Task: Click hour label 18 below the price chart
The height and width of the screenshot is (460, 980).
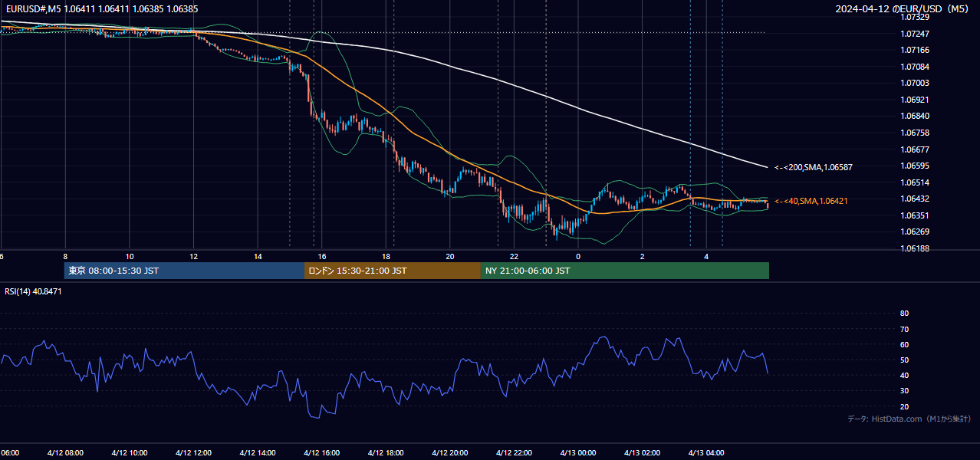Action: pyautogui.click(x=386, y=256)
